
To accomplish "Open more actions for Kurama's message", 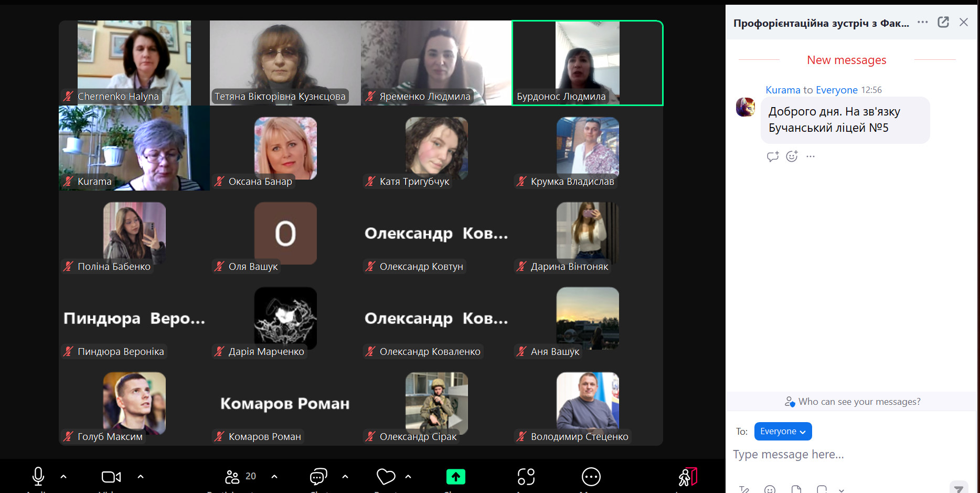I will [x=811, y=156].
